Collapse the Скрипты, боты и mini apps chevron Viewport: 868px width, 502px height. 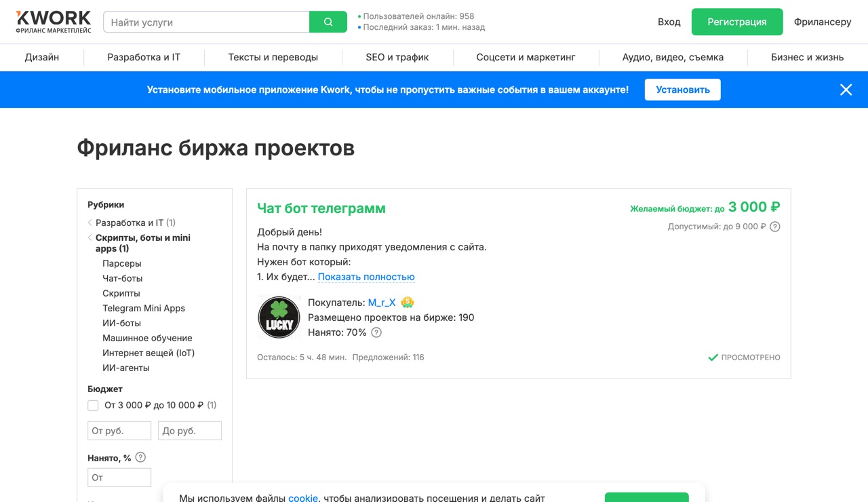(x=90, y=237)
